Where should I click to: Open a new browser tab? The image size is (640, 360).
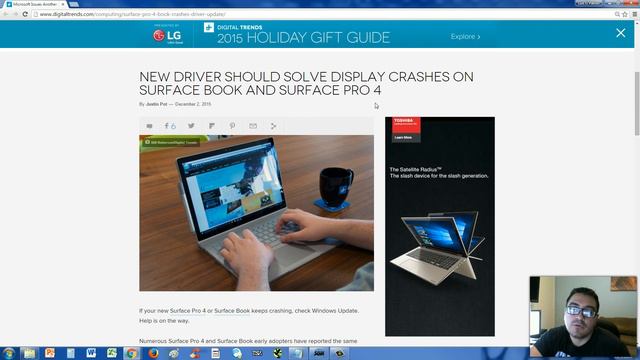point(74,4)
